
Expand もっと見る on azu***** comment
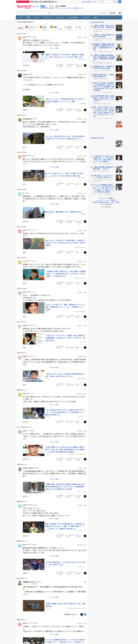54,405
